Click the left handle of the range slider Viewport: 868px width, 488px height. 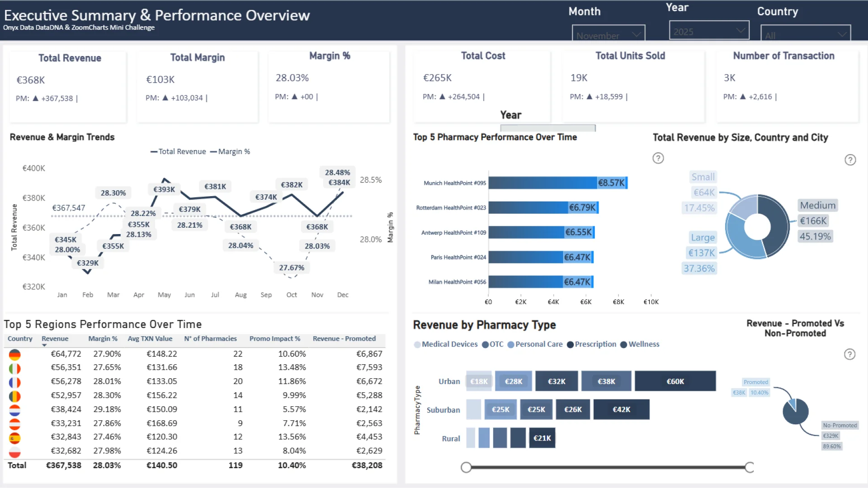(x=466, y=467)
